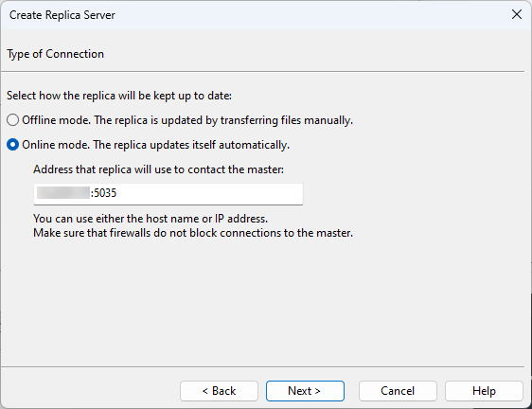The width and height of the screenshot is (532, 409).
Task: Click the Address that replica will use label
Action: [158, 169]
